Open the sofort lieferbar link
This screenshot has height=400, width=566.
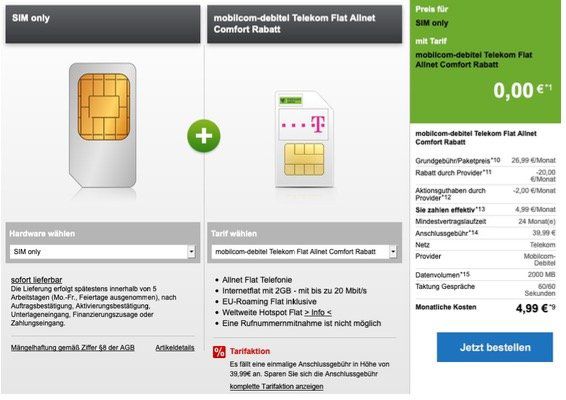(x=36, y=280)
